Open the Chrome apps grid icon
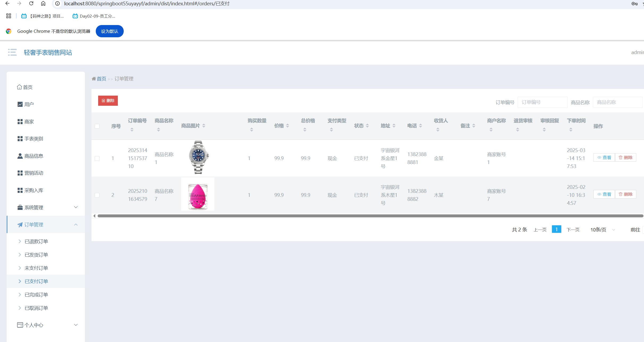The height and width of the screenshot is (342, 644). (x=9, y=16)
